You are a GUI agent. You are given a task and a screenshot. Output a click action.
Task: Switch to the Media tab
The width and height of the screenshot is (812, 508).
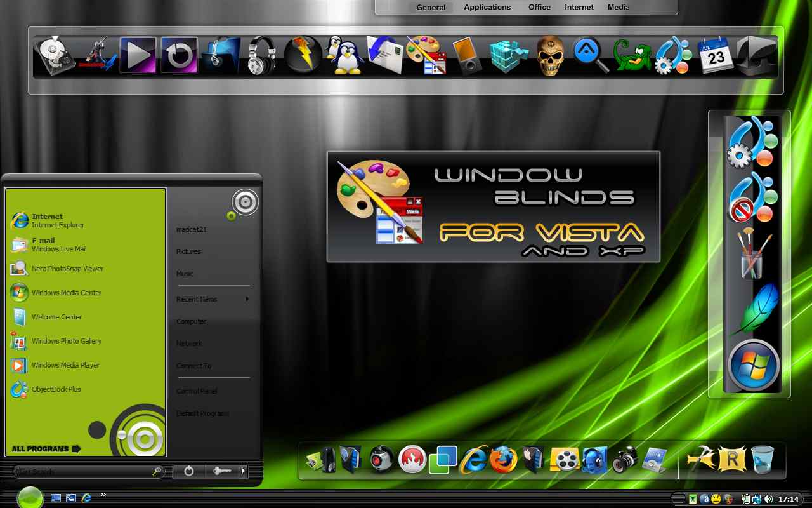tap(619, 8)
